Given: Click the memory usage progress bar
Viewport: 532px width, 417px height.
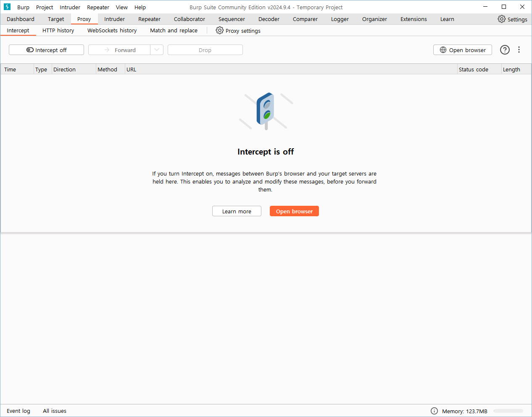Looking at the screenshot, I should point(508,411).
